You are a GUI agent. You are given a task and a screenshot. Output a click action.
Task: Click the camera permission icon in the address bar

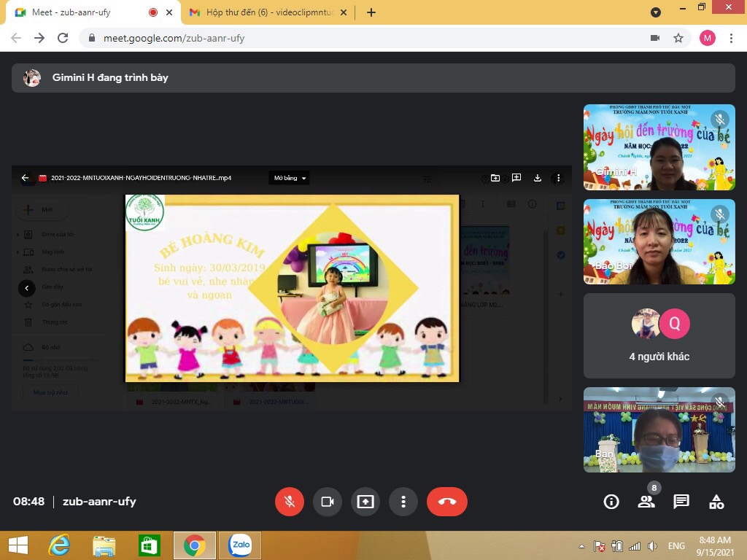click(x=655, y=38)
